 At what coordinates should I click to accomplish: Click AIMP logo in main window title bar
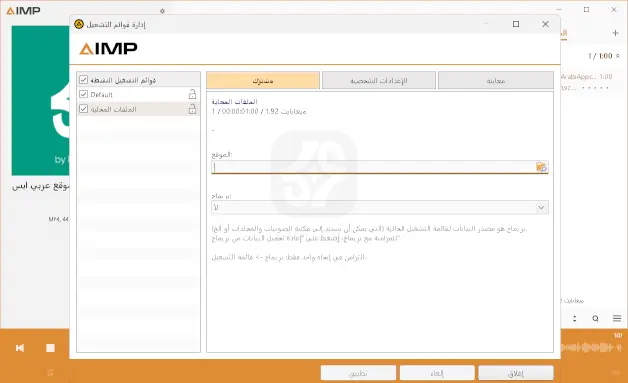(x=23, y=11)
